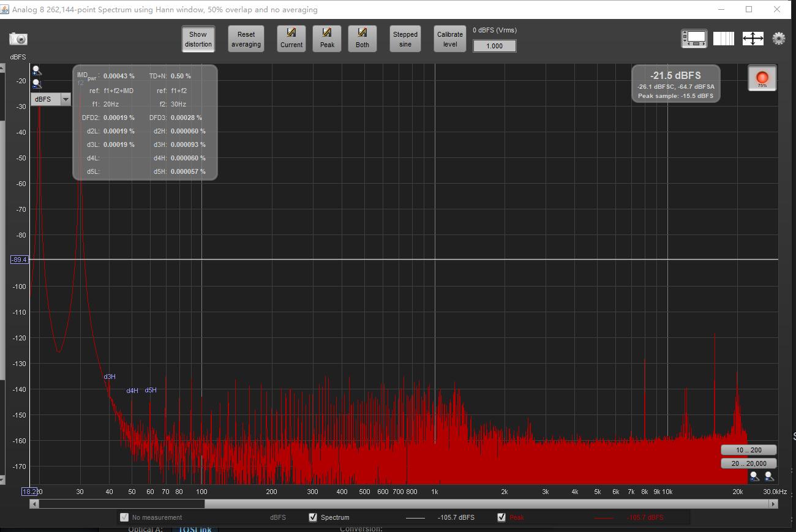The width and height of the screenshot is (796, 532).
Task: Click vertical scrollbar up arrow
Action: [x=2, y=67]
